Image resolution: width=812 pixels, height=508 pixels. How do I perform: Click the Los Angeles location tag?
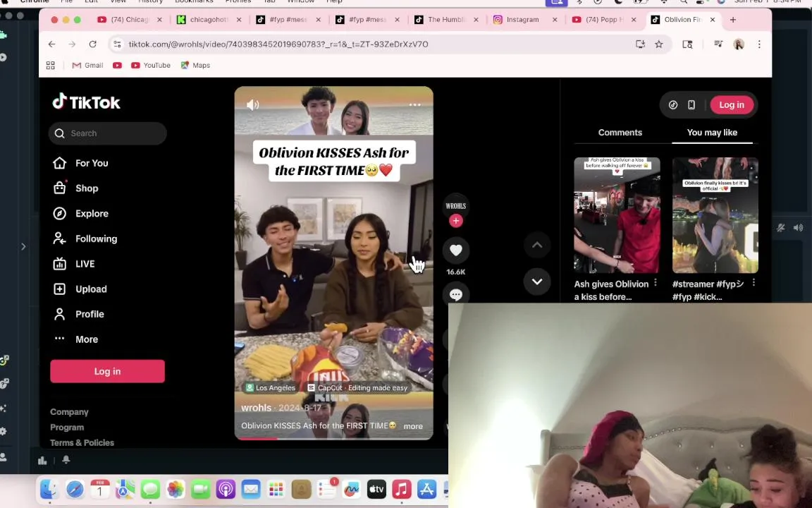point(271,388)
